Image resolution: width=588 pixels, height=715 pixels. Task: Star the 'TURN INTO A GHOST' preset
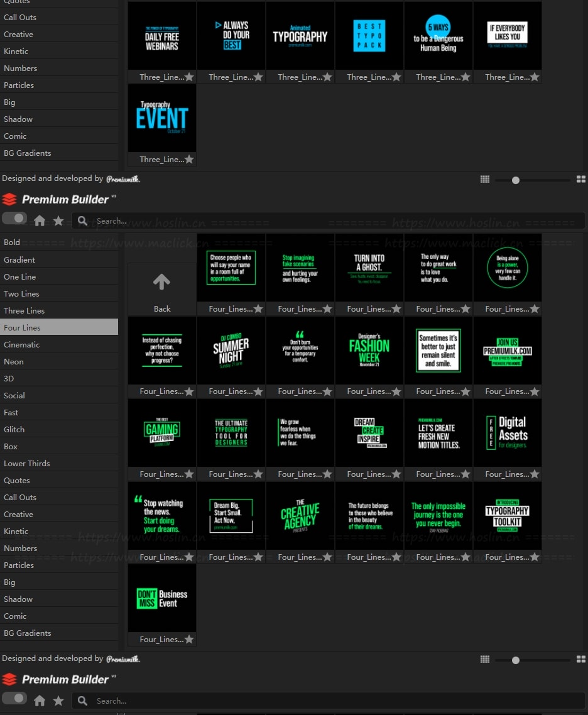(x=396, y=309)
